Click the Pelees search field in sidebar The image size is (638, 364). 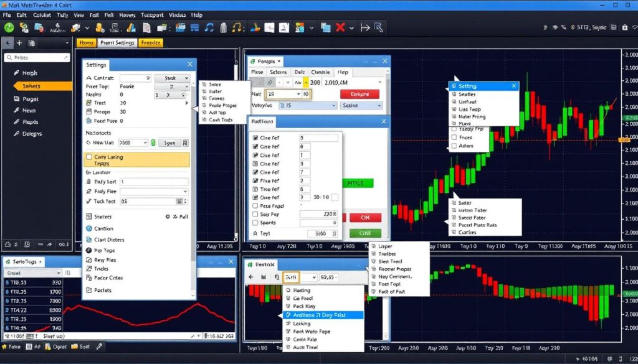[x=39, y=57]
